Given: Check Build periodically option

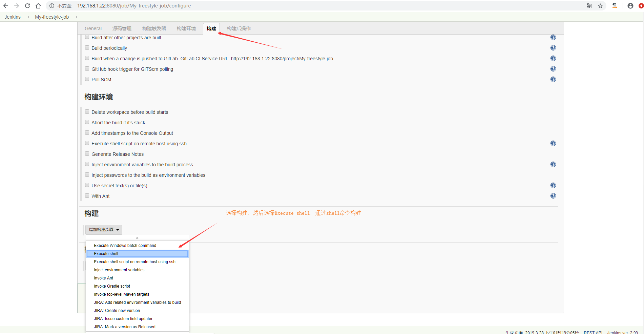Looking at the screenshot, I should tap(87, 48).
